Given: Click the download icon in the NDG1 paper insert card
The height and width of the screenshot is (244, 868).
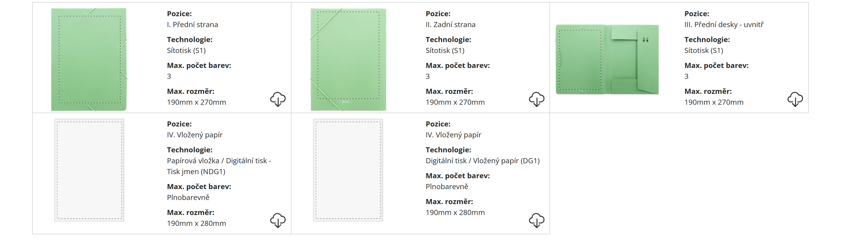Looking at the screenshot, I should [x=278, y=220].
